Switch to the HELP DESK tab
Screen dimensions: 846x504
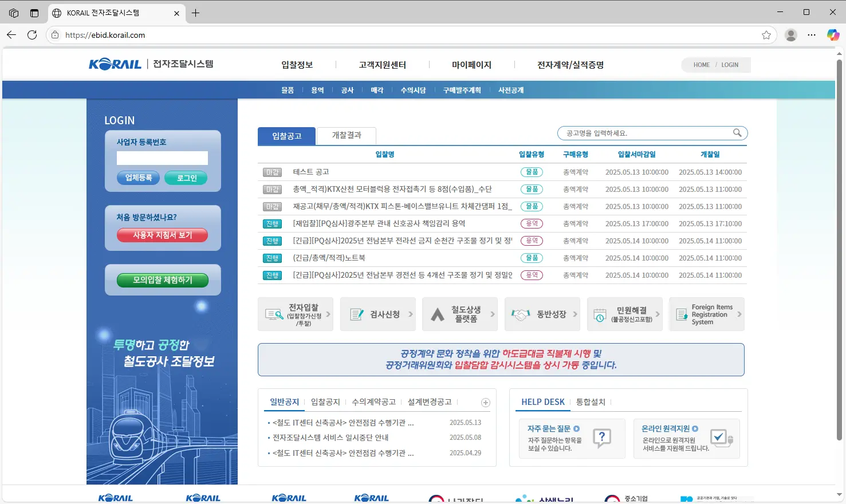click(x=543, y=402)
